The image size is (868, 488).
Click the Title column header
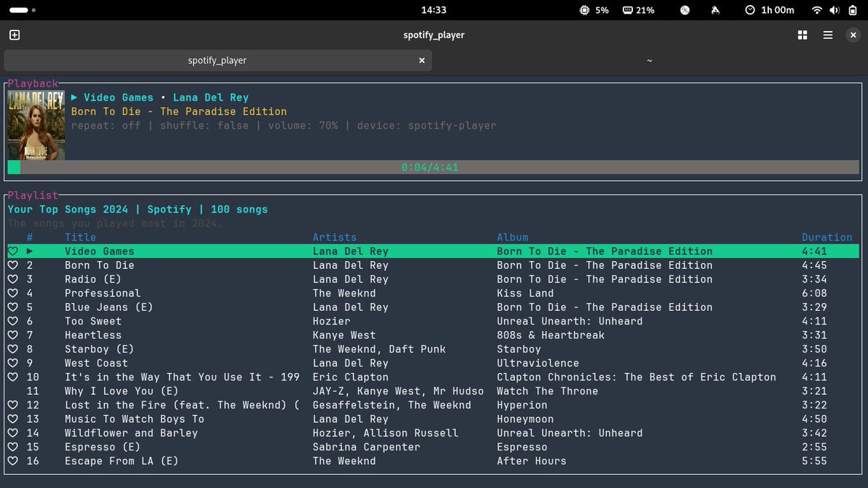pos(80,237)
